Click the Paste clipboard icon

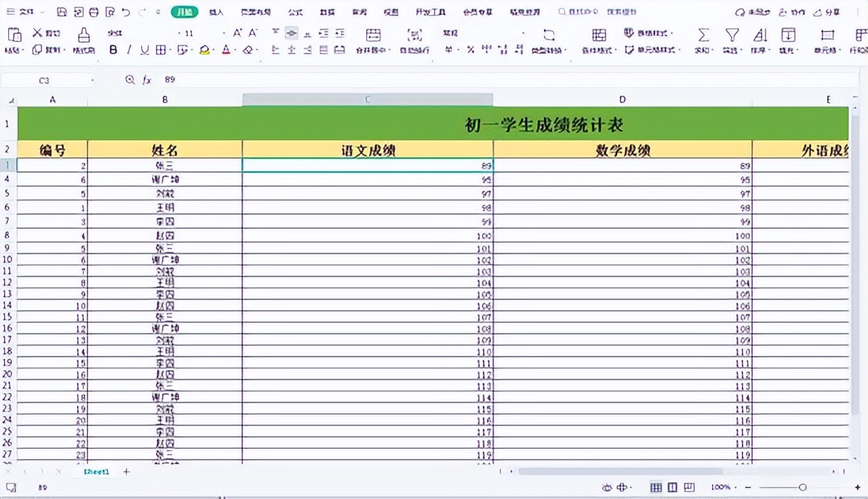14,35
